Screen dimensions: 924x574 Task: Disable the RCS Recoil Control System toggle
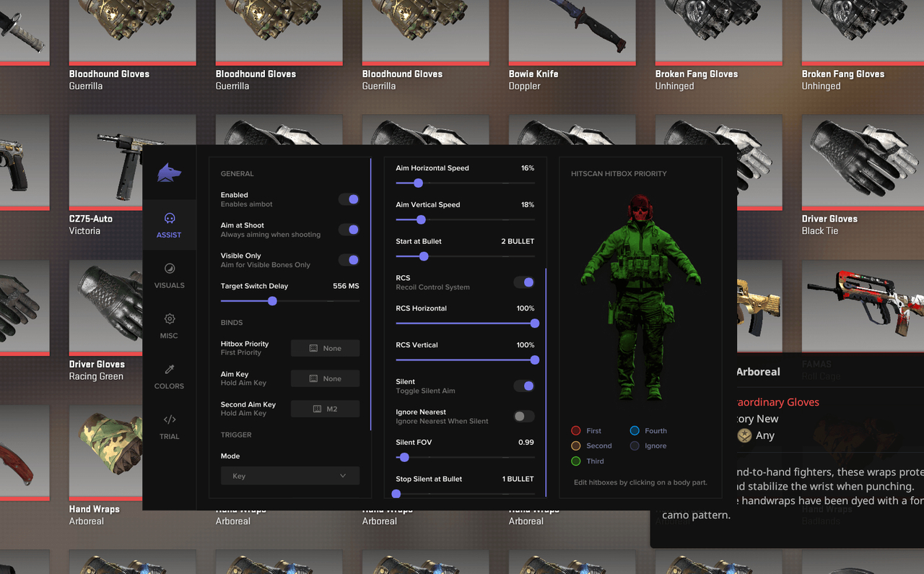(523, 282)
